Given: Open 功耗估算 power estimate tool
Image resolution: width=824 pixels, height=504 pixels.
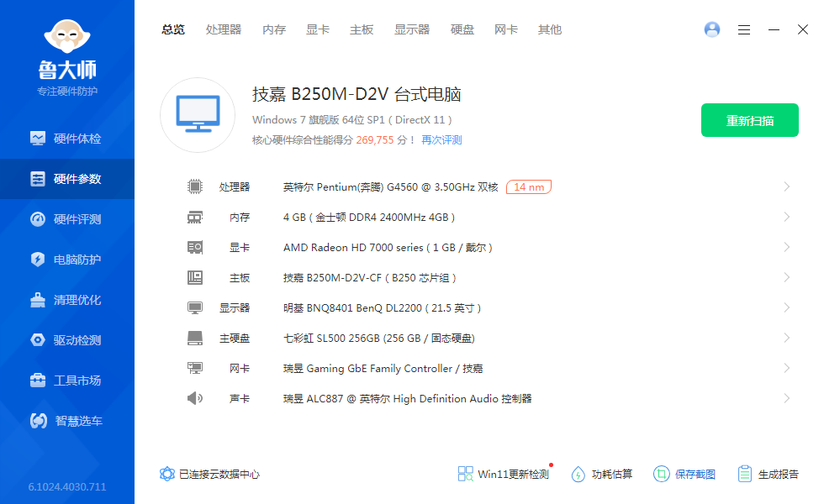Looking at the screenshot, I should point(602,474).
